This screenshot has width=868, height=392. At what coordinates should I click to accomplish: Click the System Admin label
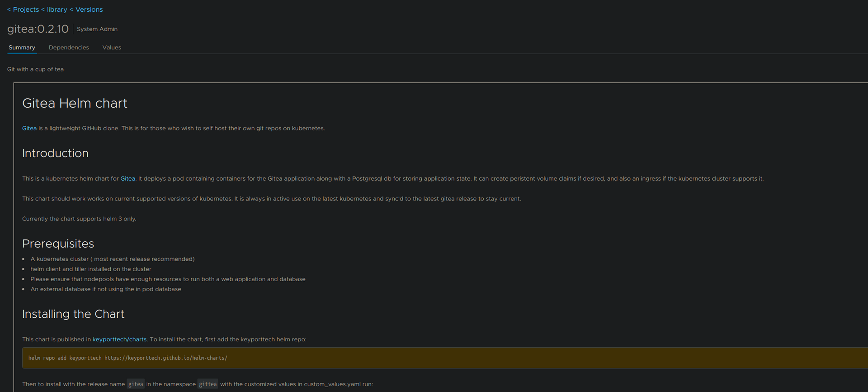[x=97, y=29]
